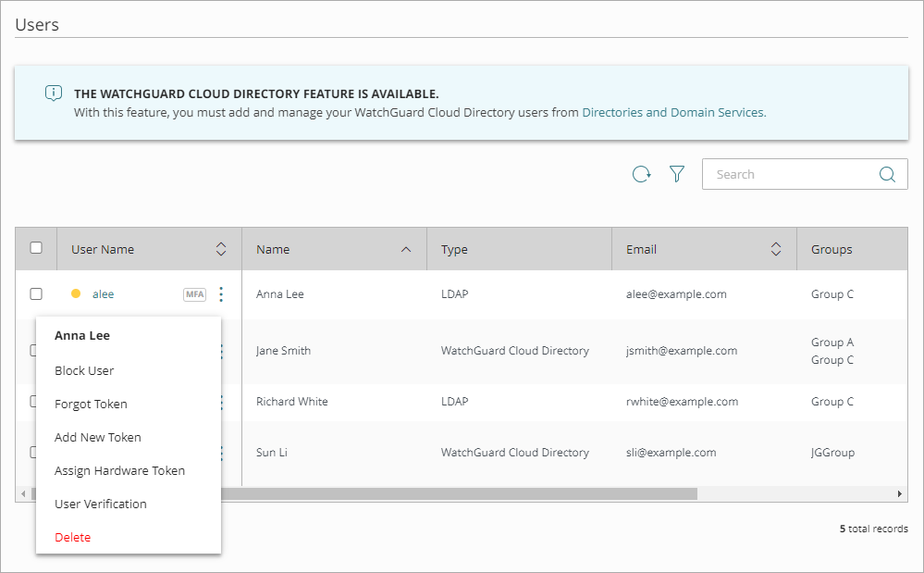924x573 pixels.
Task: Open the kebab menu on Sun Li's row
Action: 220,453
